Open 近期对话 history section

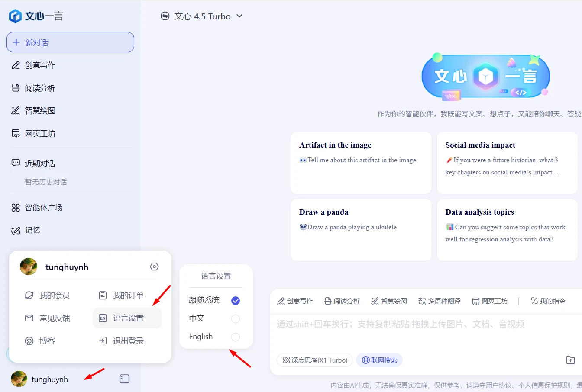tap(33, 163)
